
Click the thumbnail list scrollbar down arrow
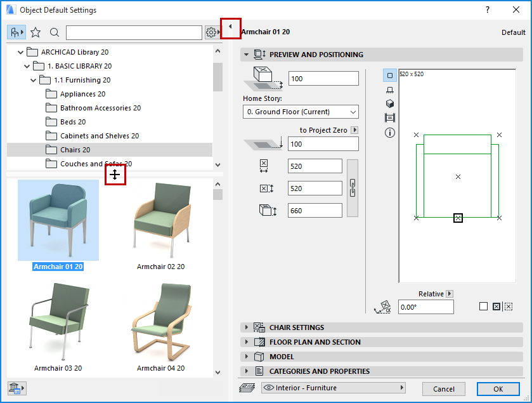[x=218, y=372]
